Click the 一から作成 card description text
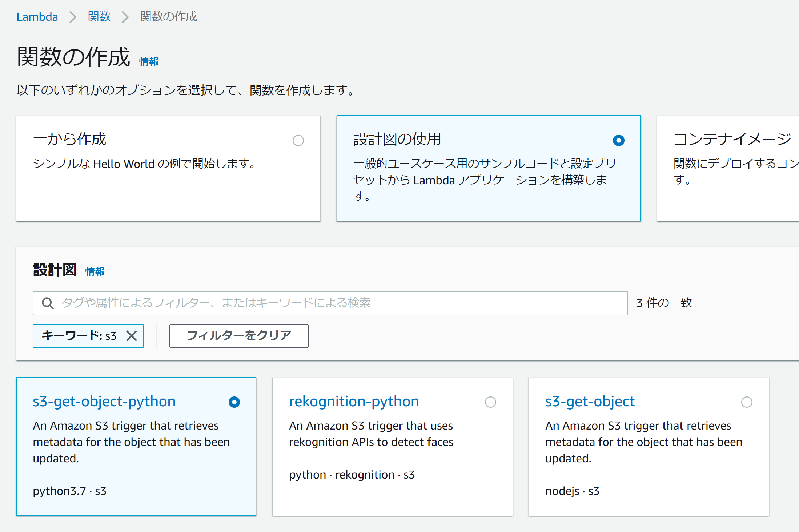799x532 pixels. click(144, 164)
